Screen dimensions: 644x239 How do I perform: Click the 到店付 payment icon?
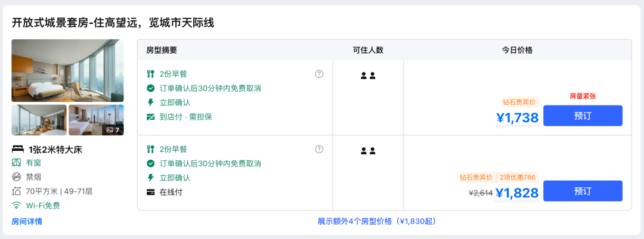(151, 117)
